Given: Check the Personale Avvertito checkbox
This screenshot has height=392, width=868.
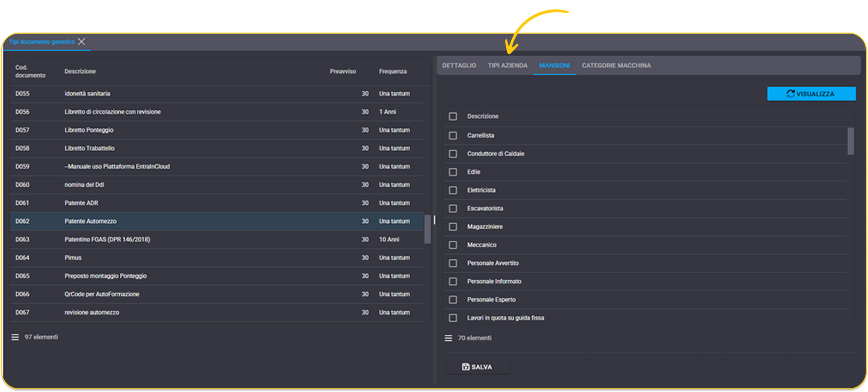Looking at the screenshot, I should click(453, 263).
